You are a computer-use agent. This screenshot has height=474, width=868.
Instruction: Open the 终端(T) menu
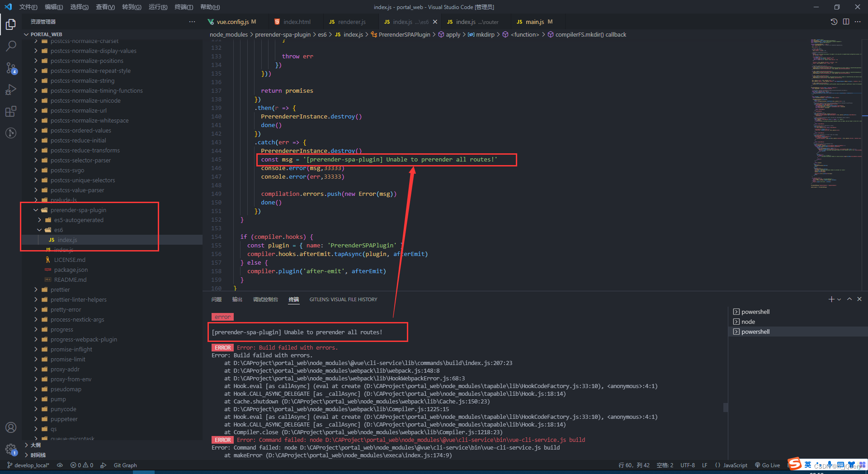point(184,7)
